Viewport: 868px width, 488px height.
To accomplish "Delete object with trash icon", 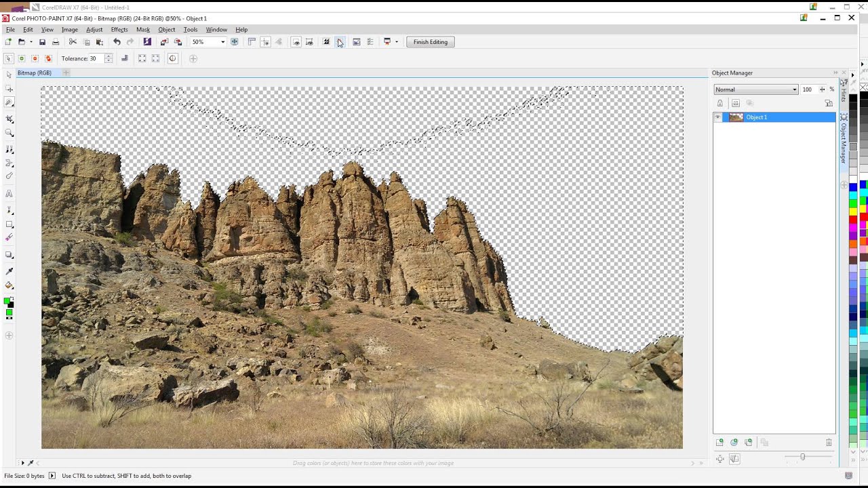I will 829,443.
